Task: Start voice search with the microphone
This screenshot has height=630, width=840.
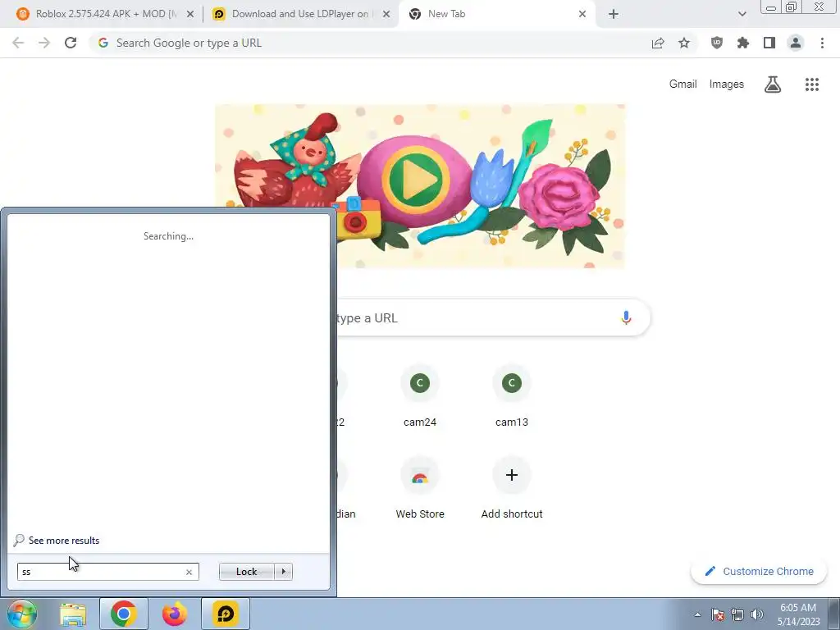Action: [626, 317]
